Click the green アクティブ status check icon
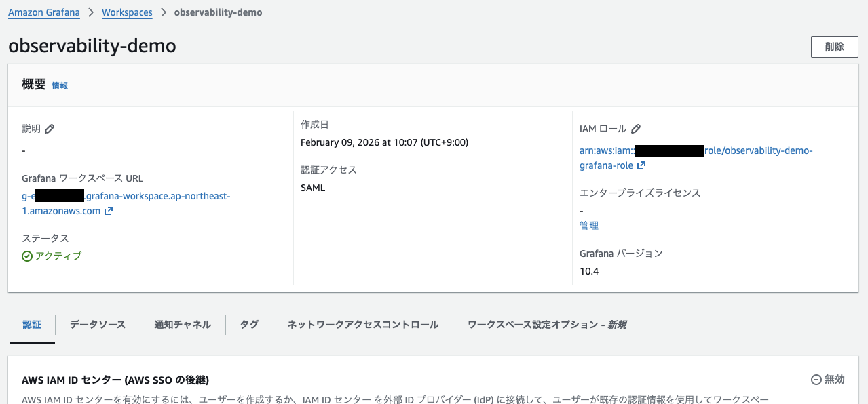Image resolution: width=868 pixels, height=404 pixels. point(27,256)
